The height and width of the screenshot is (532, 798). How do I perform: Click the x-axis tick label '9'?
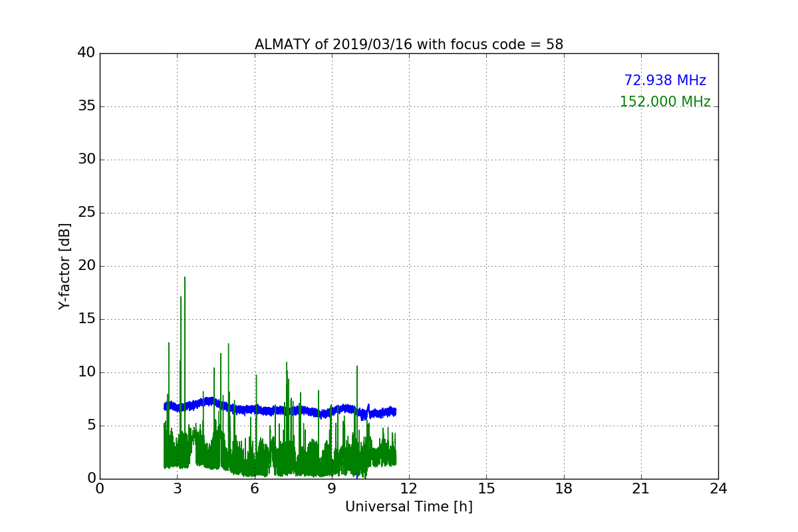332,489
